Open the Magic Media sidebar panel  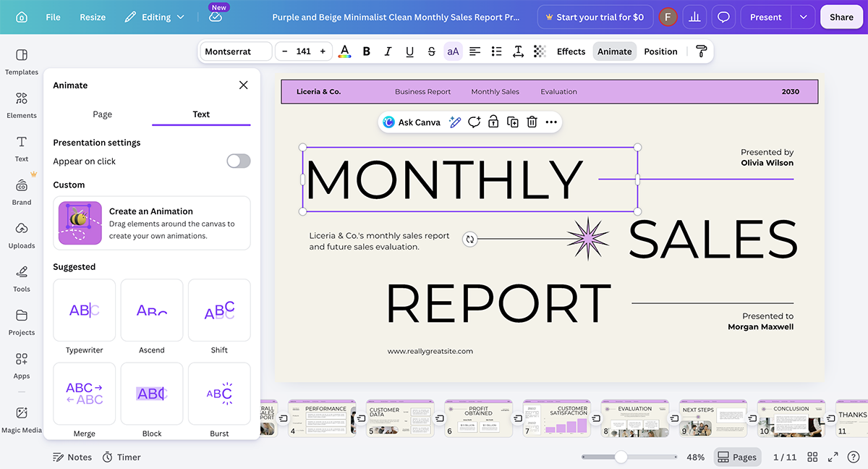pyautogui.click(x=22, y=419)
